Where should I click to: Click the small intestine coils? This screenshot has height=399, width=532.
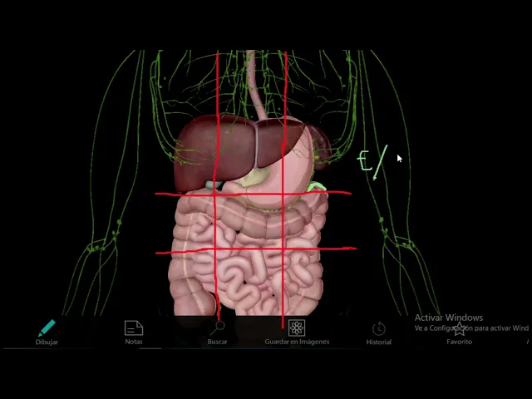pos(251,268)
